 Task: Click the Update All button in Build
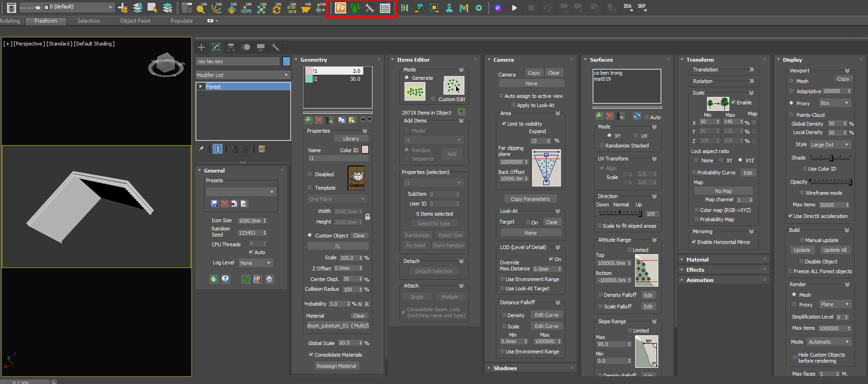click(835, 250)
